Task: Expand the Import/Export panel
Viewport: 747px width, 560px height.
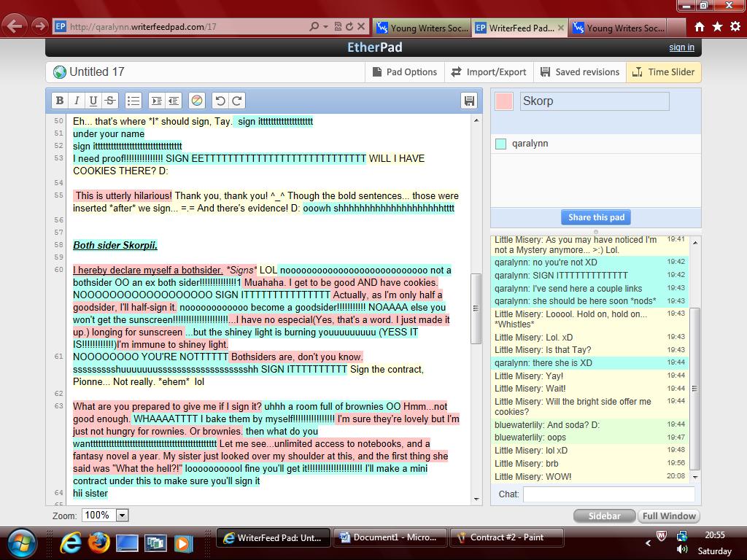Action: pos(489,72)
